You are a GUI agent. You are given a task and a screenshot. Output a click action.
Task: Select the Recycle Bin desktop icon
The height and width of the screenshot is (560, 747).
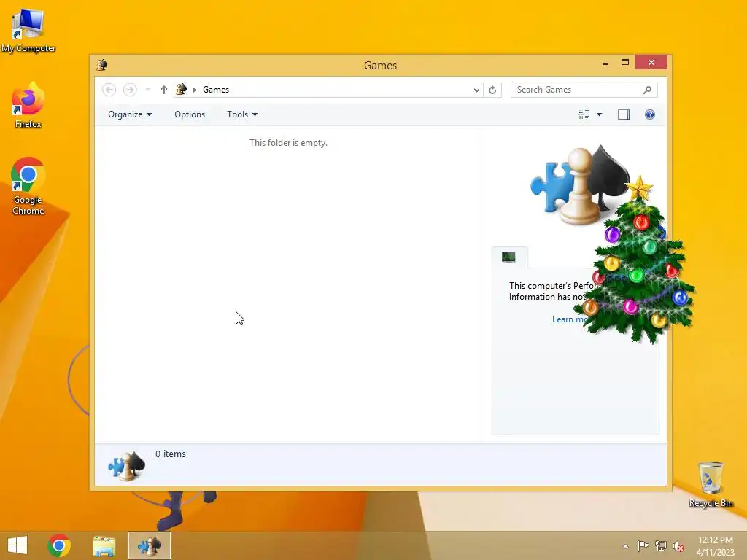point(711,484)
